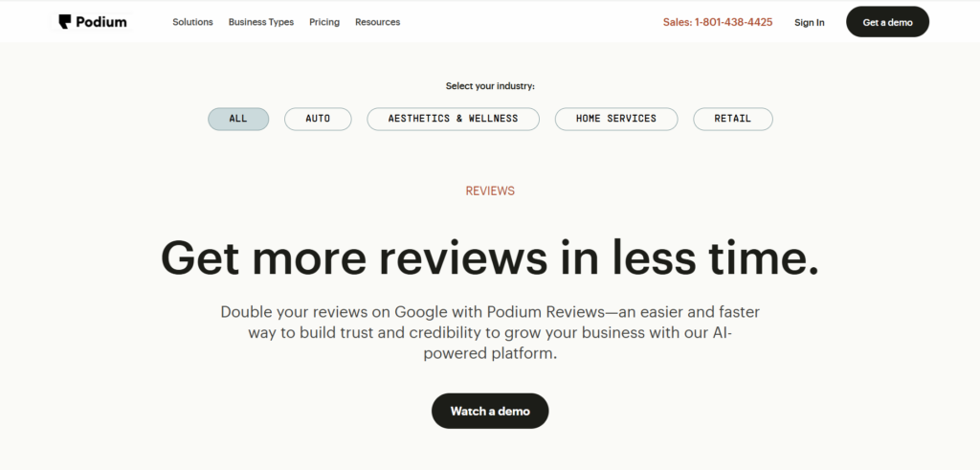Viewport: 980px width, 470px height.
Task: Open the Business Types menu
Action: [260, 22]
